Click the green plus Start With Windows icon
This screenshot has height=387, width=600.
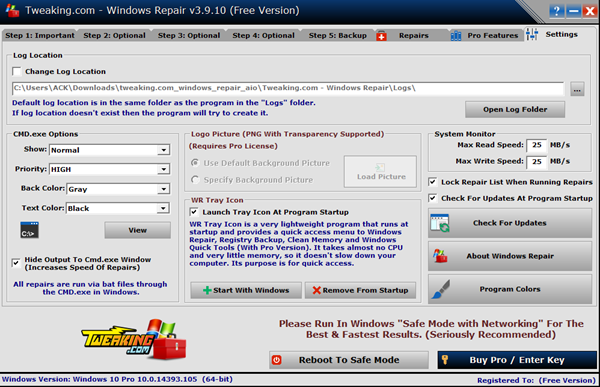click(207, 290)
